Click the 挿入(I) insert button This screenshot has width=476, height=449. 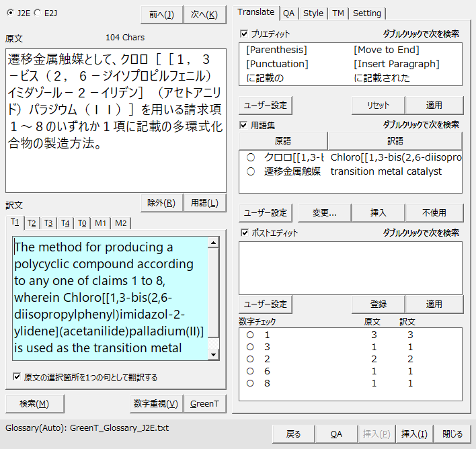[x=414, y=434]
